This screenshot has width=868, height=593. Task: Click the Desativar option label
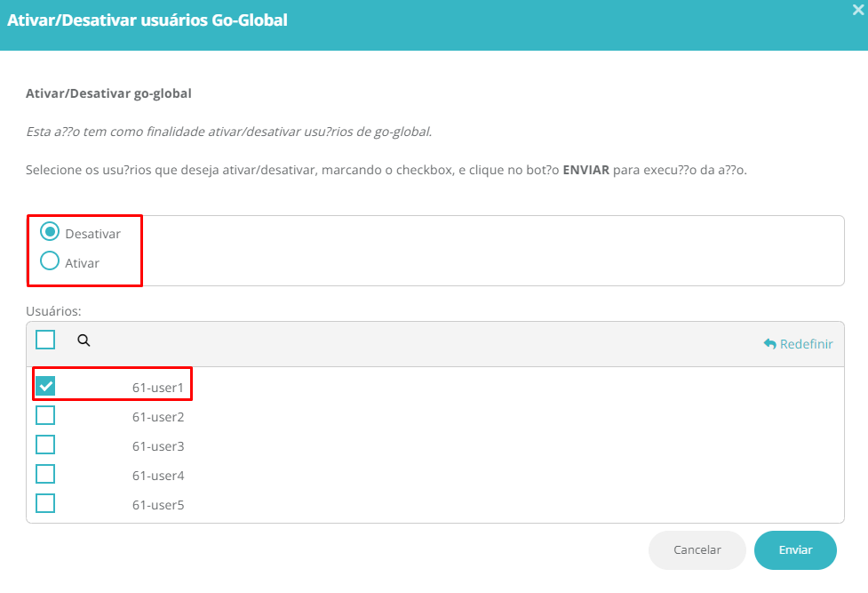coord(92,234)
